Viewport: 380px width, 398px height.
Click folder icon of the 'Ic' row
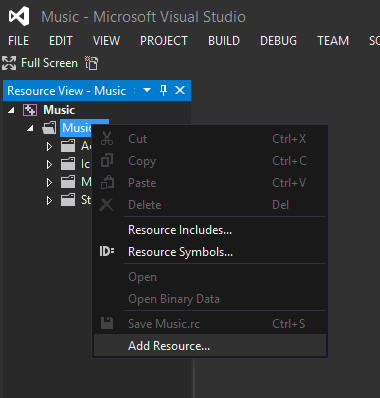68,164
